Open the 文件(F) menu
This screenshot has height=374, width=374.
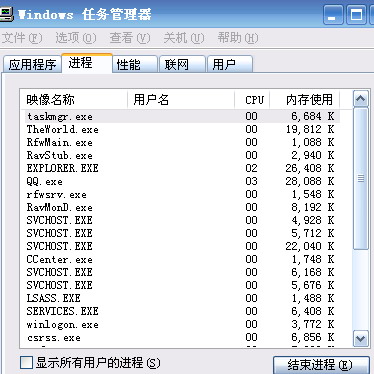tap(22, 38)
